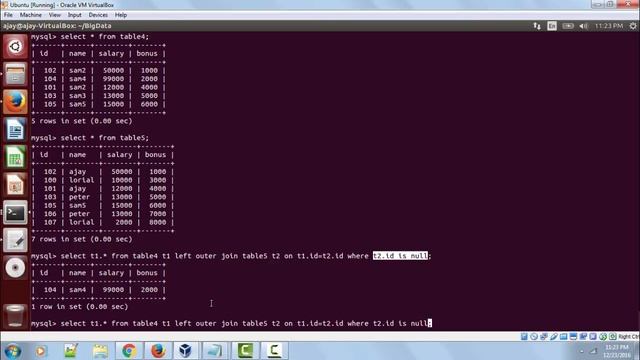
Task: Launch Firefox from the Ubuntu launcher
Action: [15, 102]
